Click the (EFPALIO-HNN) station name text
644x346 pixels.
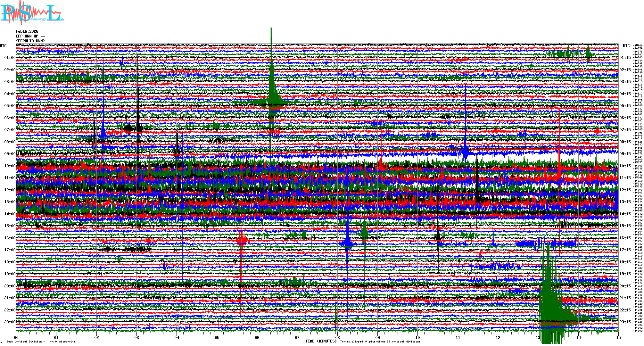tap(30, 41)
